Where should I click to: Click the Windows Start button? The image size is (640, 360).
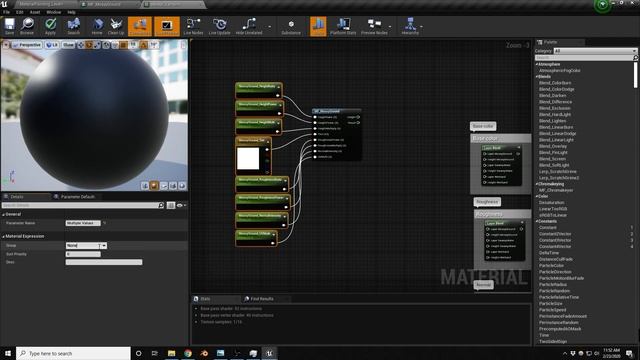pyautogui.click(x=8, y=353)
